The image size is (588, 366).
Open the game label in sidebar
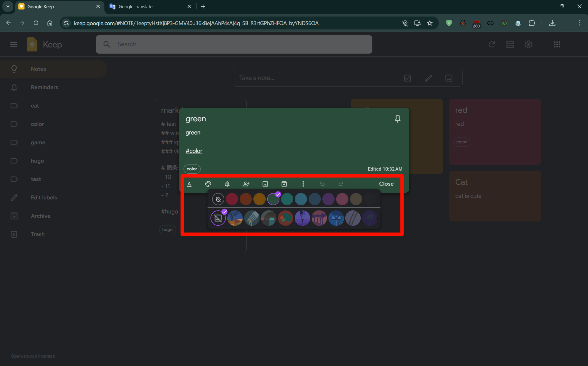(54, 142)
